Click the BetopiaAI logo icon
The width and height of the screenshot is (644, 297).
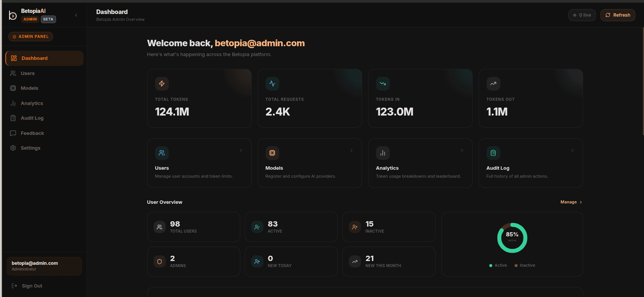click(x=13, y=15)
